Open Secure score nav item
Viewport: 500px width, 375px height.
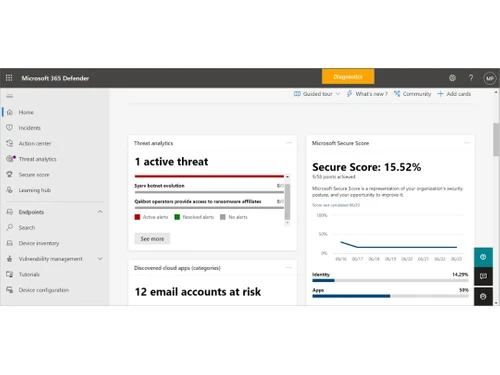coord(34,175)
